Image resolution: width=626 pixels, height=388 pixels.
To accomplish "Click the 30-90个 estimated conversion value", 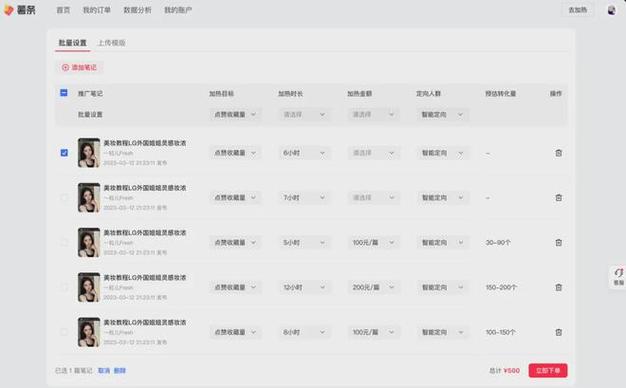I will (x=498, y=242).
